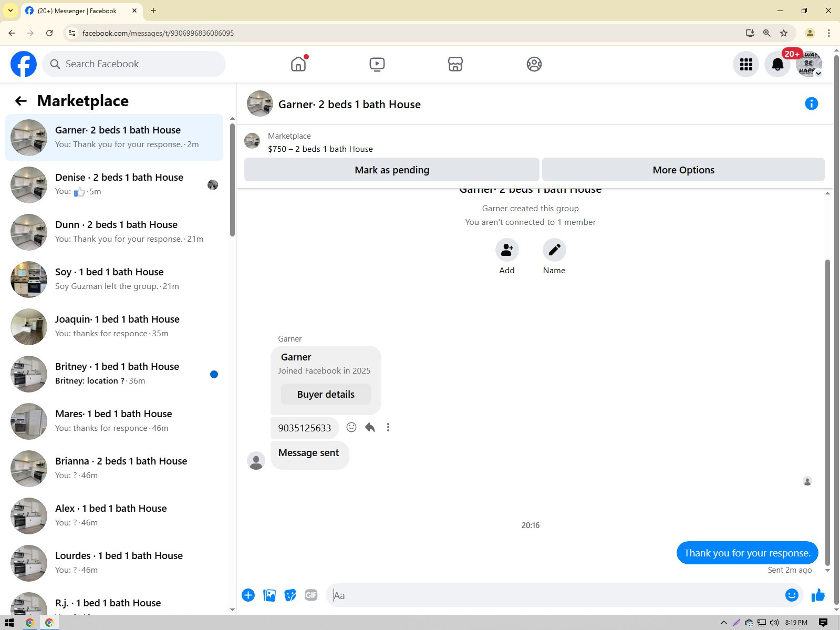Open the Windows Start menu
Screen dimensions: 840x630
(9, 623)
